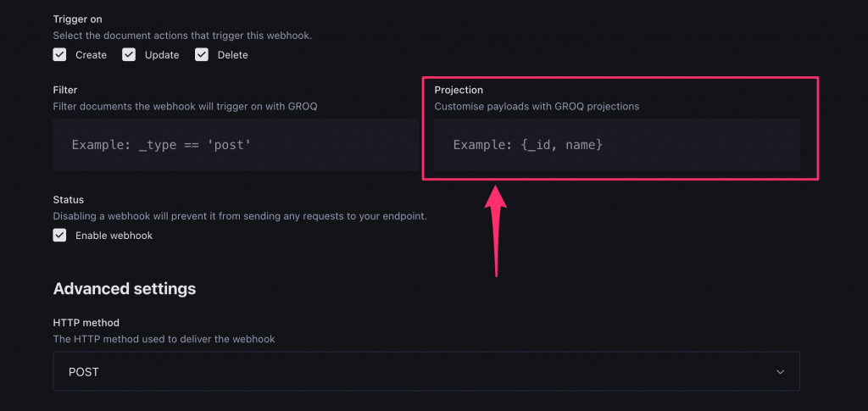The height and width of the screenshot is (411, 868).
Task: Click the "Delete" checkbox label text
Action: pos(233,55)
